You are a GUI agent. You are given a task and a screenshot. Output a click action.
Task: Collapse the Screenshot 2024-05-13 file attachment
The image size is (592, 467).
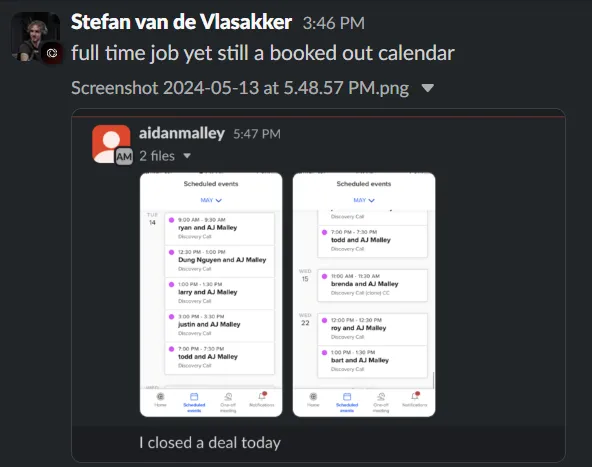click(428, 88)
